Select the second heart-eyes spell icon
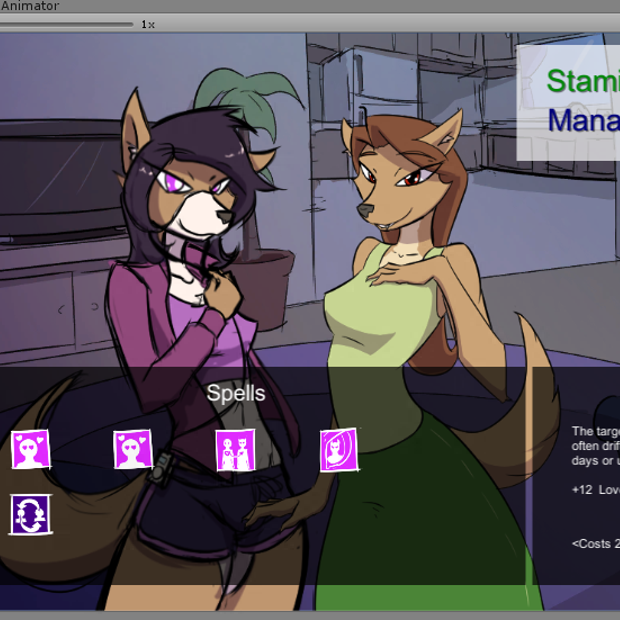This screenshot has height=620, width=620. point(133,450)
